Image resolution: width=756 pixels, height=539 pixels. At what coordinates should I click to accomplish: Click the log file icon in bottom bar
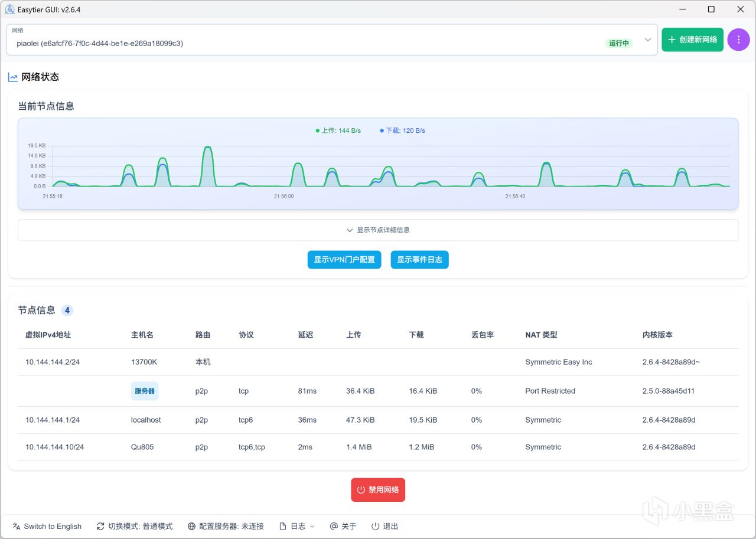(x=283, y=526)
